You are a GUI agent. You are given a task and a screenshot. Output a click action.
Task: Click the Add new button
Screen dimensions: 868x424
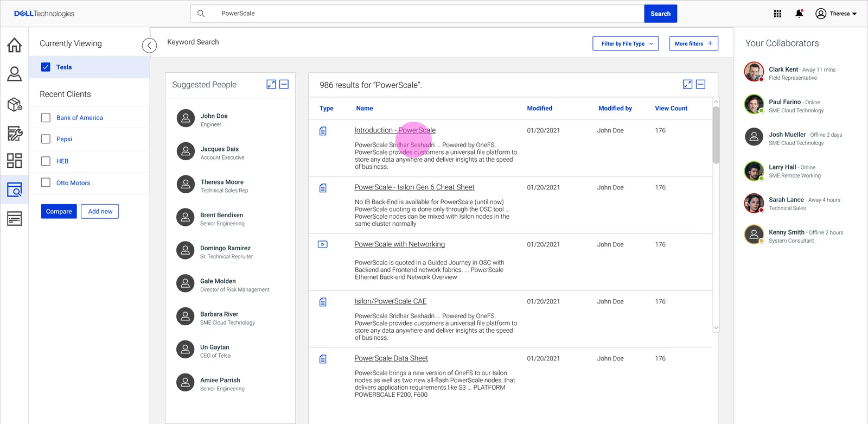pyautogui.click(x=100, y=211)
